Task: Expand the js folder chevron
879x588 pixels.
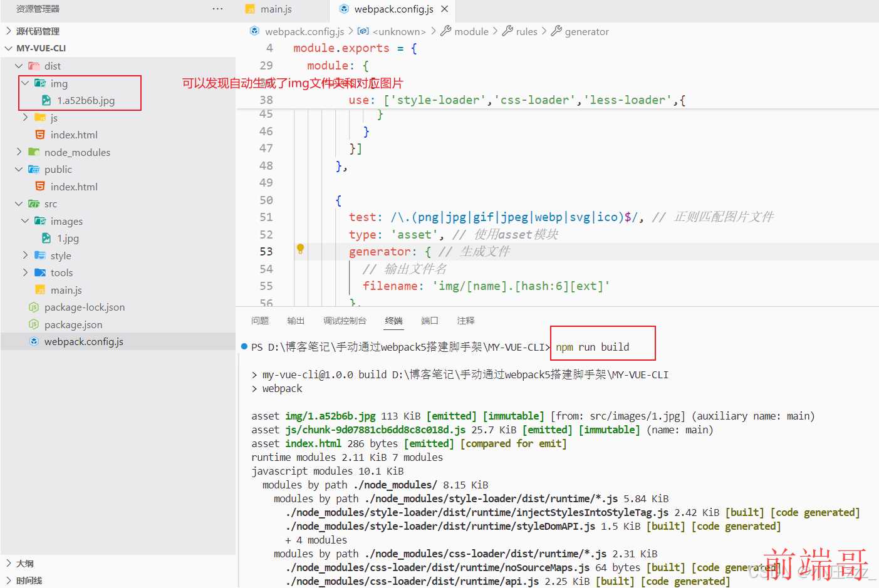Action: pyautogui.click(x=25, y=117)
